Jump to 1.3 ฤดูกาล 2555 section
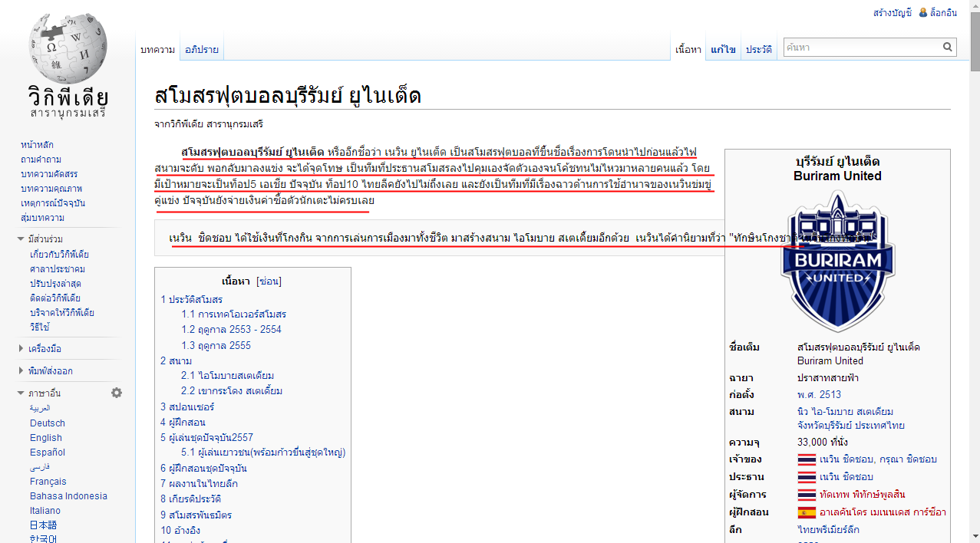The height and width of the screenshot is (543, 980). coord(216,345)
